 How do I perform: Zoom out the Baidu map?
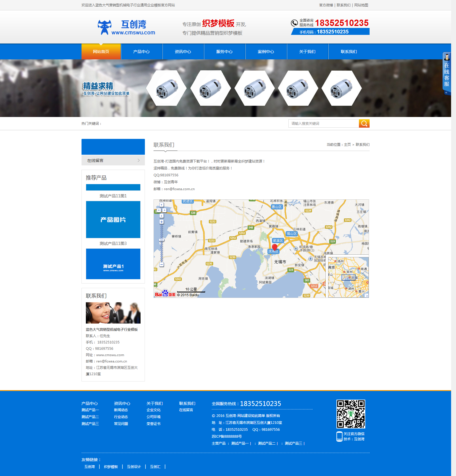[162, 265]
